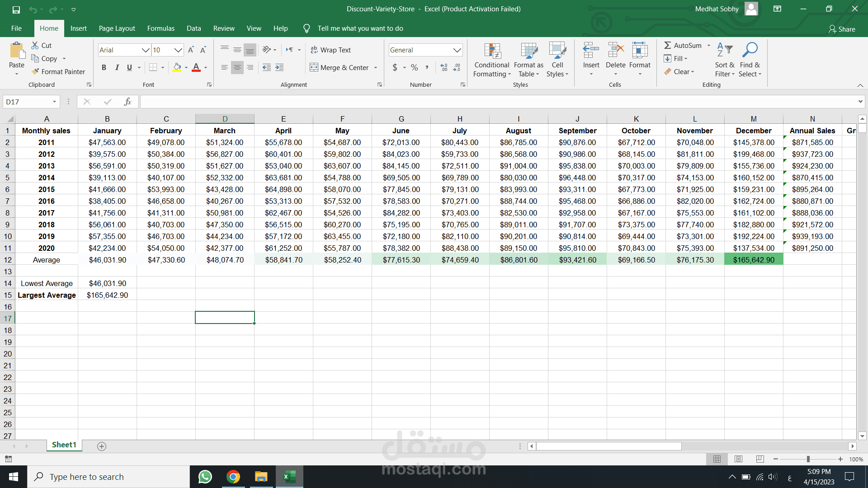
Task: Click the Format Painter brush icon
Action: click(x=36, y=71)
